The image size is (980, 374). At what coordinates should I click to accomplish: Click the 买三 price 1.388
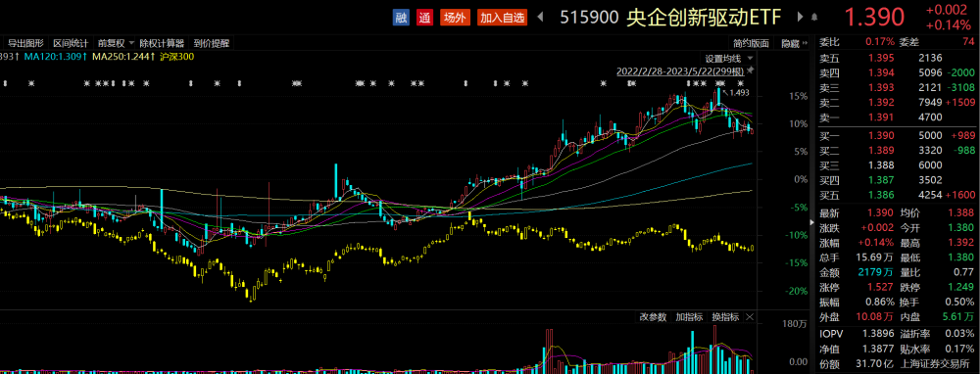880,165
